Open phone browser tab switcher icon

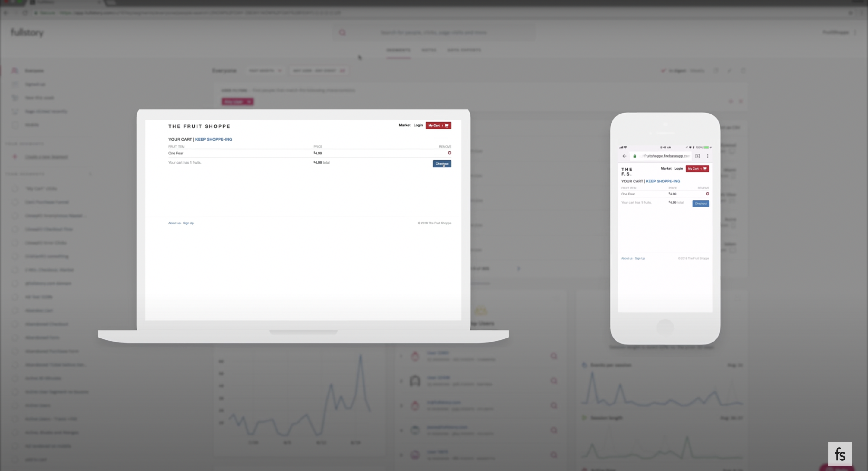tap(697, 156)
